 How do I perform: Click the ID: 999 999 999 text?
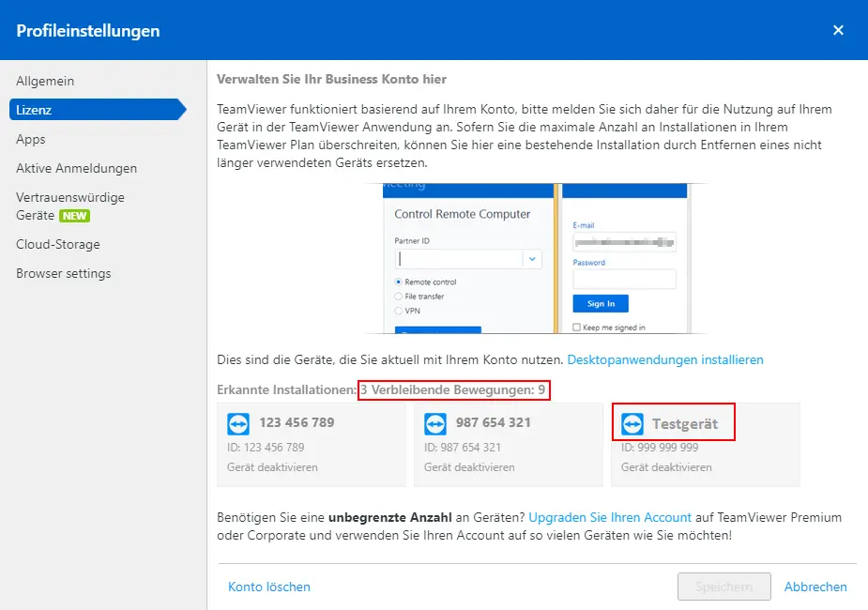(660, 448)
